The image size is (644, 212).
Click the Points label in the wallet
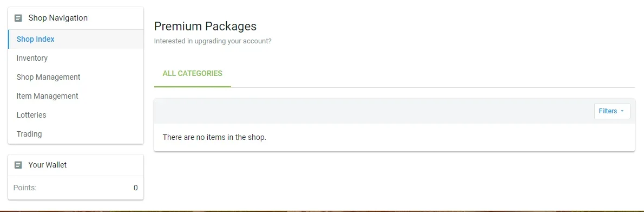(x=25, y=188)
